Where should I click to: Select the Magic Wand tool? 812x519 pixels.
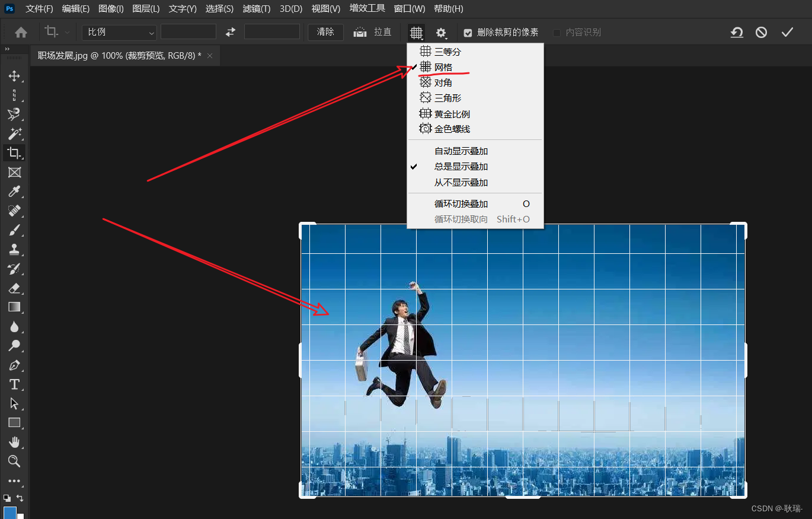point(14,133)
